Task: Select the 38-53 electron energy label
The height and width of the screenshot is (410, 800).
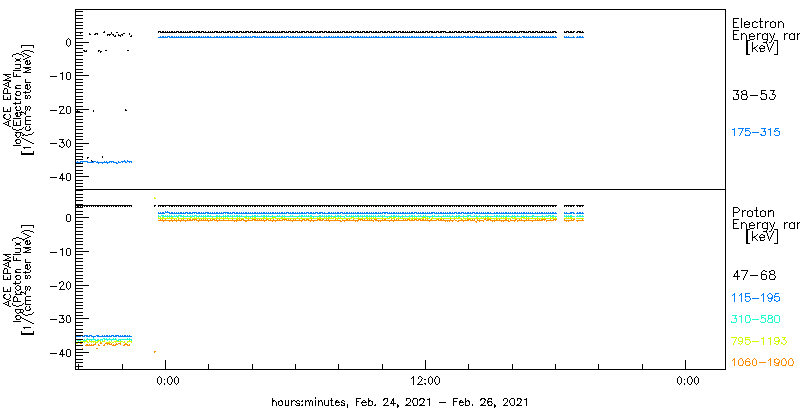Action: pos(754,95)
